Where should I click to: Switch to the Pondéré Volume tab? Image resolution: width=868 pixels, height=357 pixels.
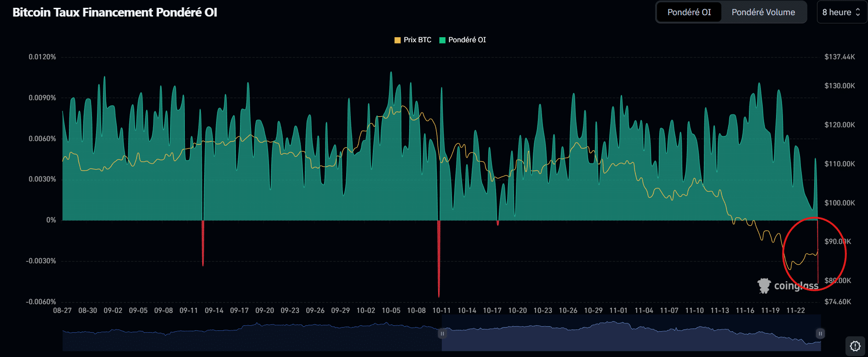(x=763, y=12)
